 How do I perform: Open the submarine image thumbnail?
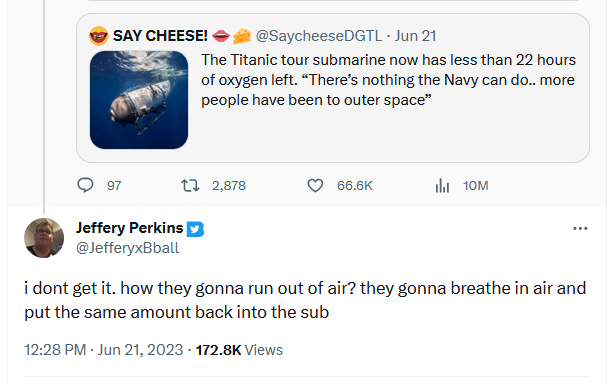click(x=139, y=100)
